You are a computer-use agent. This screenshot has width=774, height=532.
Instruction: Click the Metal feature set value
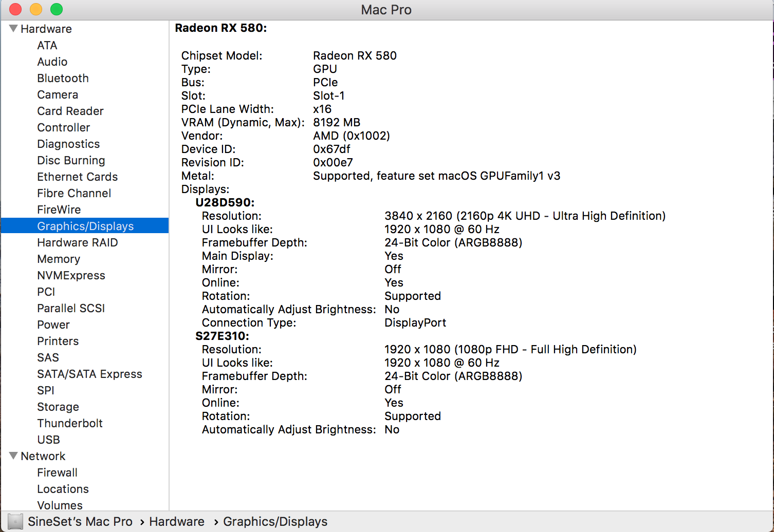437,176
